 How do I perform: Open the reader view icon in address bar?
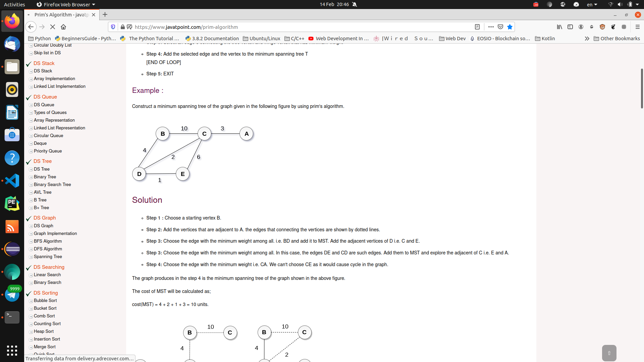click(477, 26)
